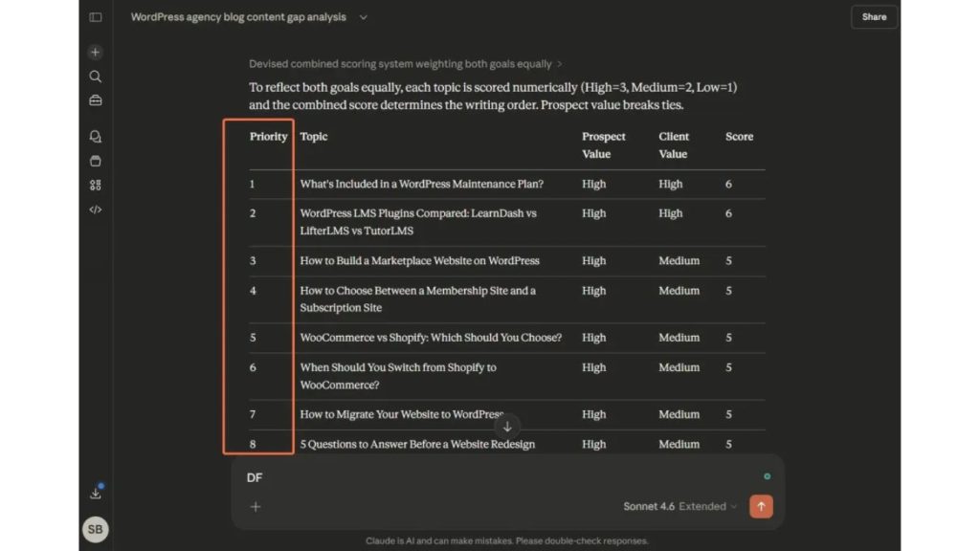
Task: Click the 'Priority' column header
Action: click(x=268, y=136)
